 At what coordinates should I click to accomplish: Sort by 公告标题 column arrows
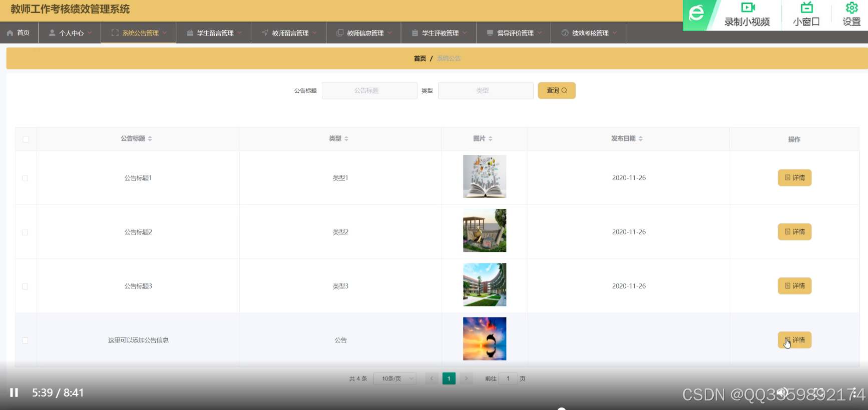(150, 138)
